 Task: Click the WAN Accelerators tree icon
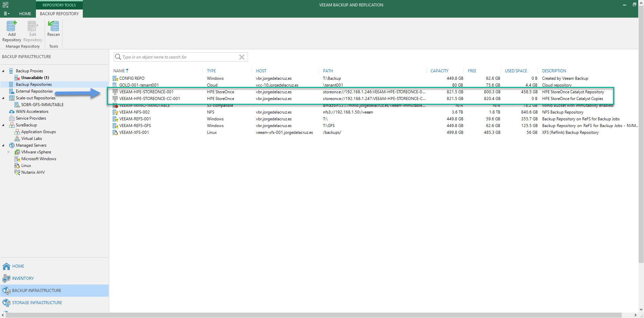pos(11,112)
